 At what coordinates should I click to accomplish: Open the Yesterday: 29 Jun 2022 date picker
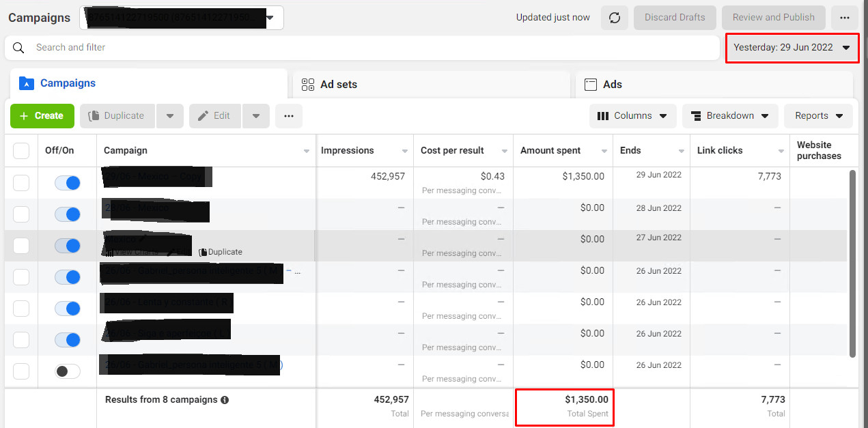click(x=792, y=48)
